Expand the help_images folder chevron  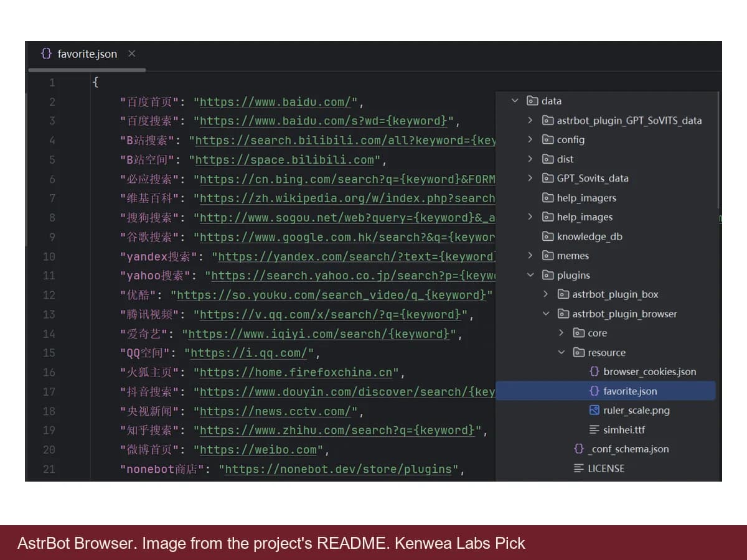530,217
